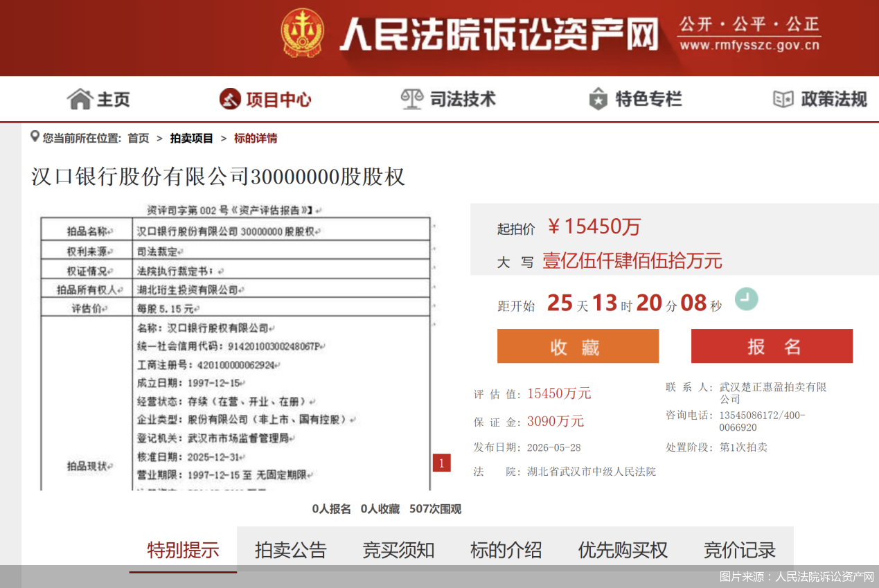Switch to the 标的介绍 tab

(506, 550)
